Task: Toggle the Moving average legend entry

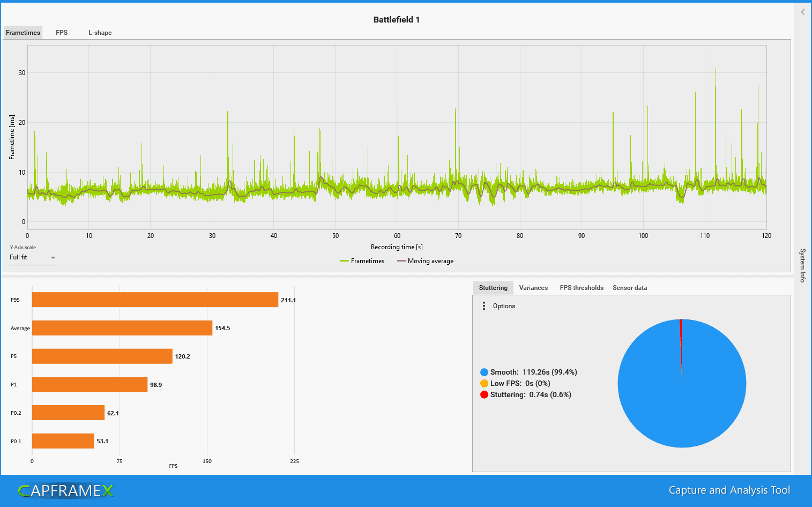Action: coord(425,261)
